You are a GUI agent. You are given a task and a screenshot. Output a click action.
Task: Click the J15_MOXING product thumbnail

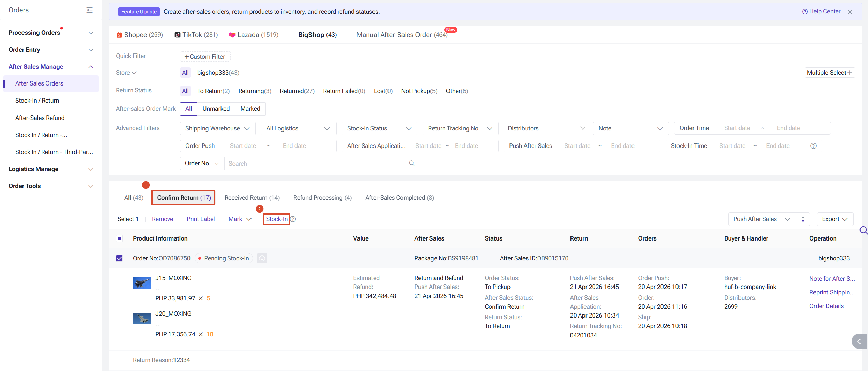tap(142, 283)
